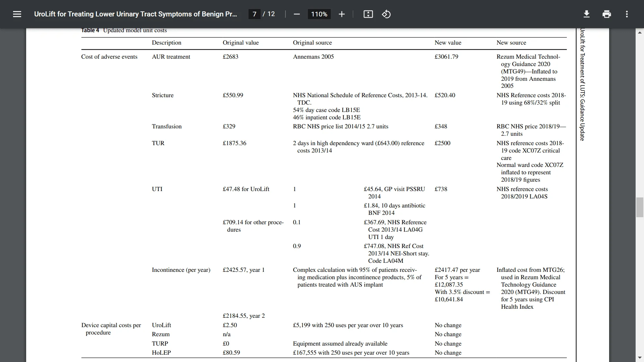Click the NHS reference costs 2018/2019 LA04S text
The width and height of the screenshot is (644, 362).
pyautogui.click(x=522, y=193)
